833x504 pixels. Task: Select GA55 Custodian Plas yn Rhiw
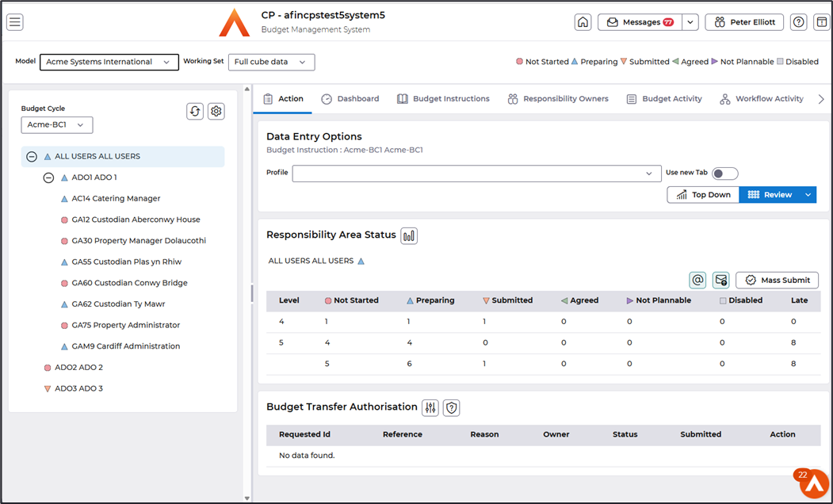click(x=126, y=262)
